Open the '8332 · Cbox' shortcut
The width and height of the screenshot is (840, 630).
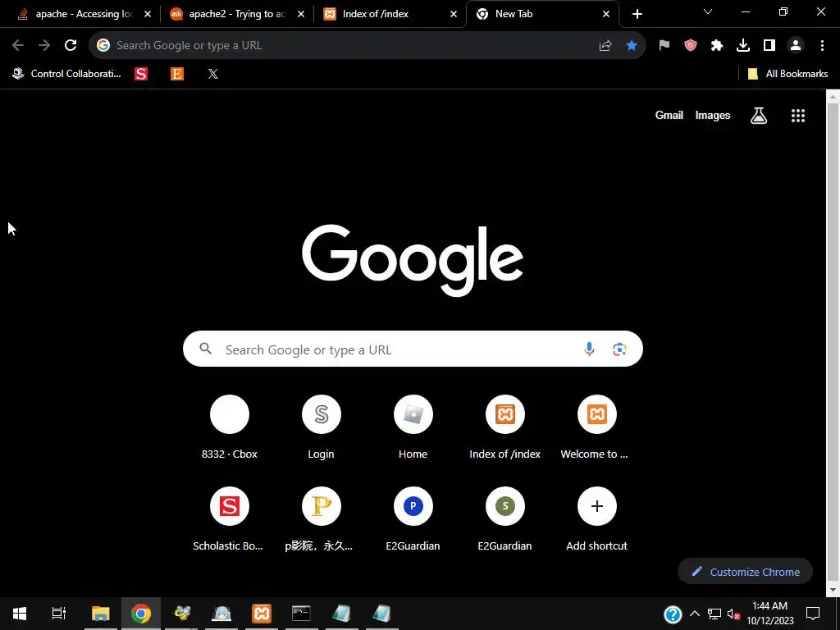[230, 427]
